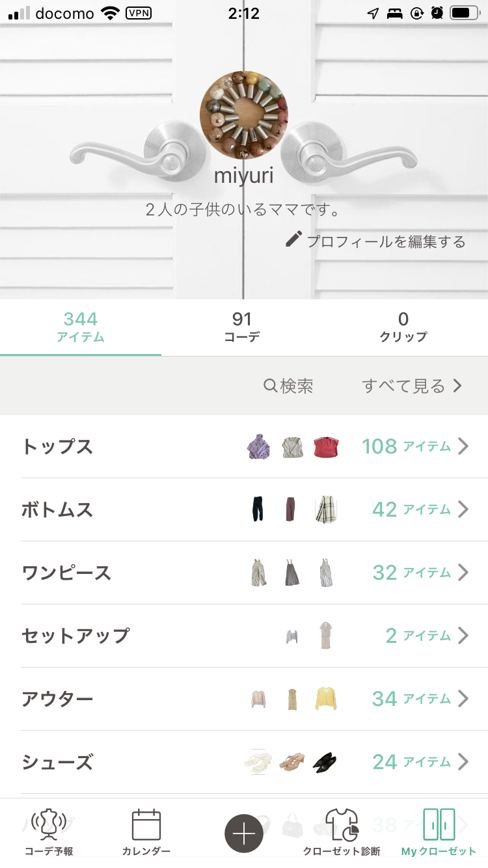Open the クローゼット診断 shirt icon
The image size is (488, 868).
(x=342, y=825)
